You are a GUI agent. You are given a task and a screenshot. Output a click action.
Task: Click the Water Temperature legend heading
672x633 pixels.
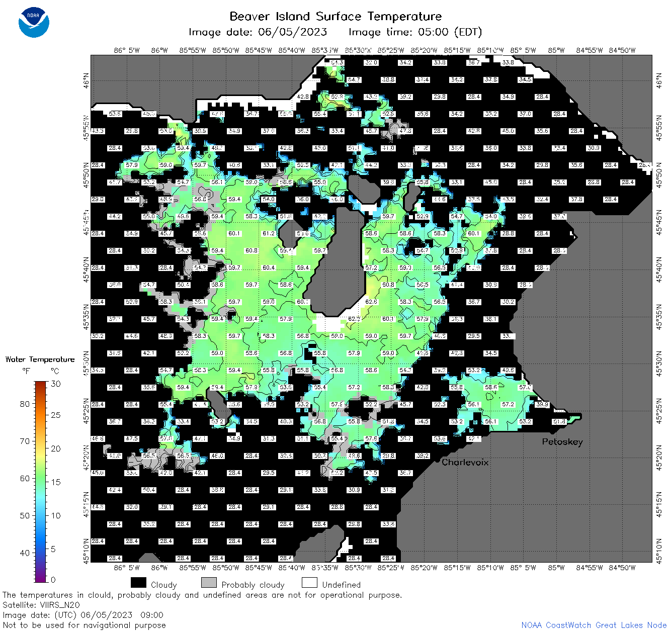[40, 359]
